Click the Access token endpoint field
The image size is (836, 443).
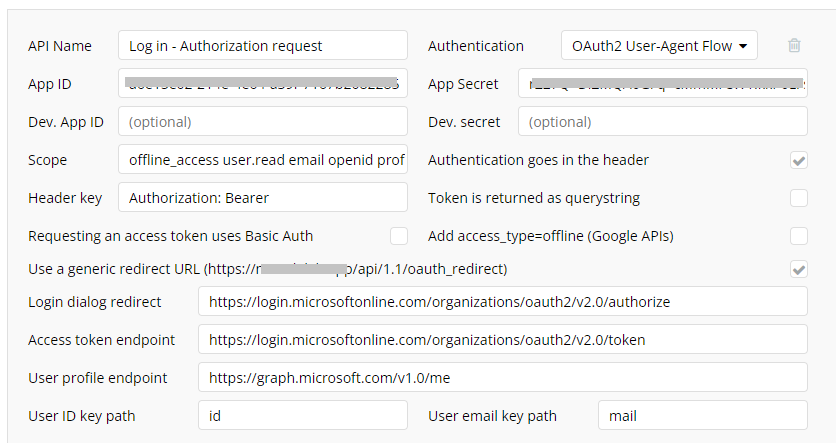point(503,339)
